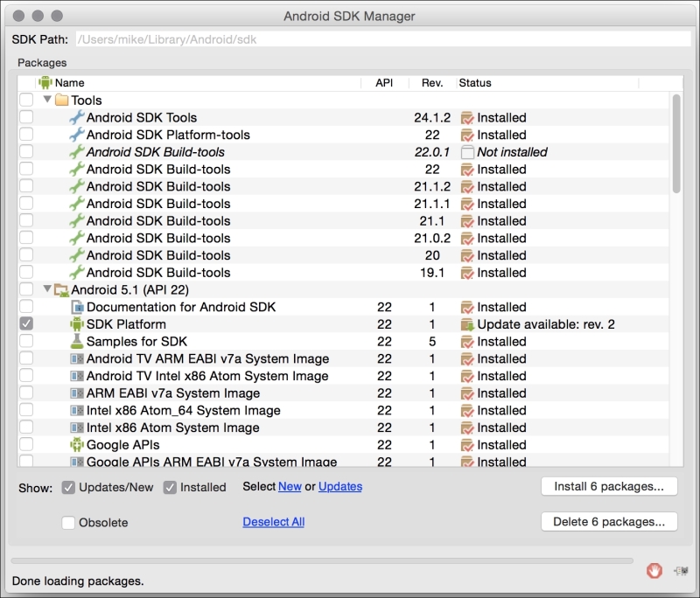Screen dimensions: 700x598
Task: Click update available icon for SDK Platform
Action: (x=467, y=324)
